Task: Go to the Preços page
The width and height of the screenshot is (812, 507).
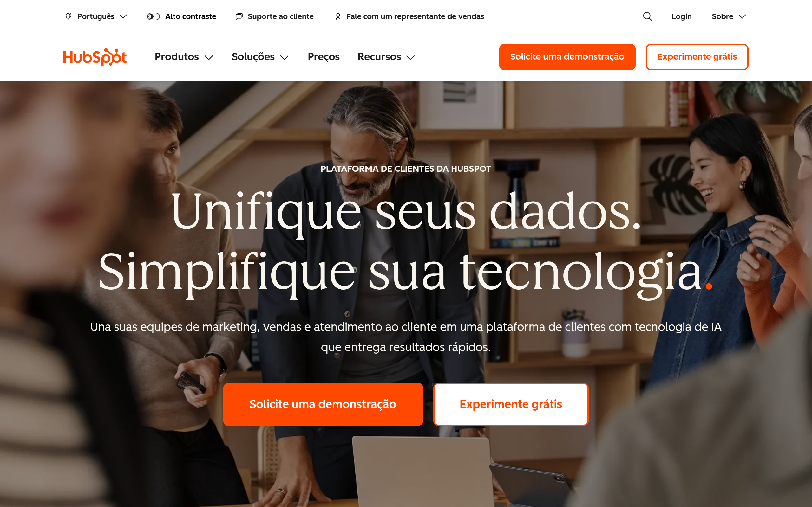Action: [x=324, y=57]
